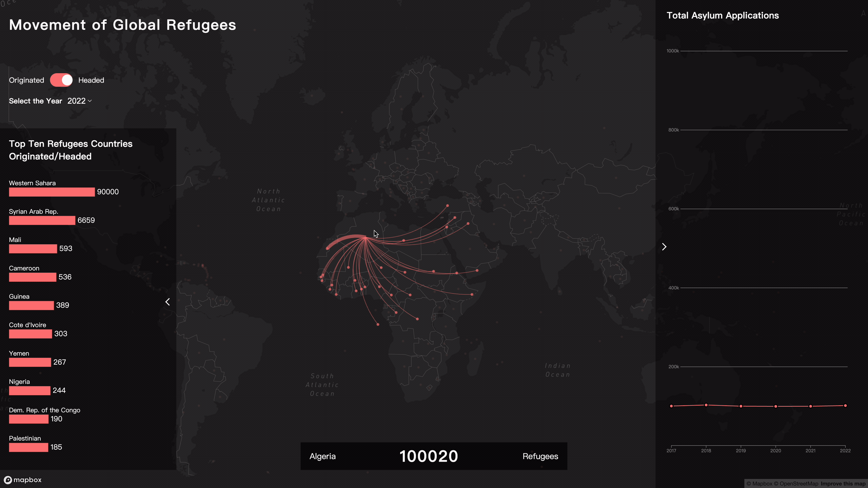The image size is (868, 488).
Task: Click the 2020 data point on chart
Action: coord(775,406)
